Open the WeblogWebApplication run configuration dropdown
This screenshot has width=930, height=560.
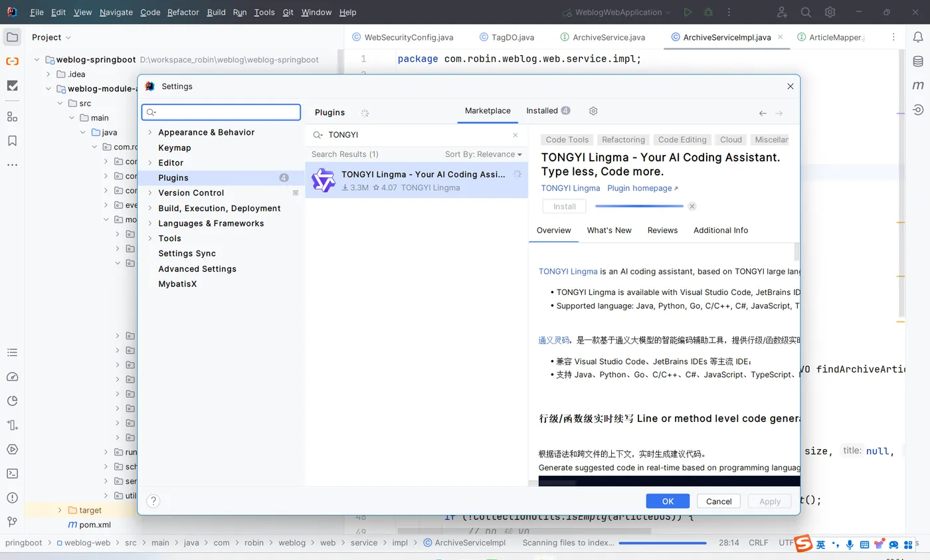coord(617,12)
